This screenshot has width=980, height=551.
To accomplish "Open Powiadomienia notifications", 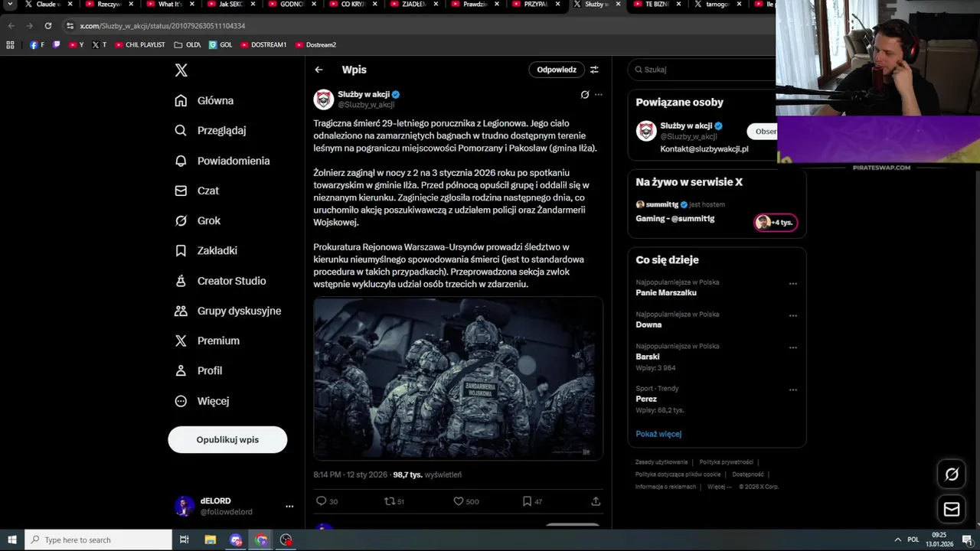I will click(x=222, y=161).
